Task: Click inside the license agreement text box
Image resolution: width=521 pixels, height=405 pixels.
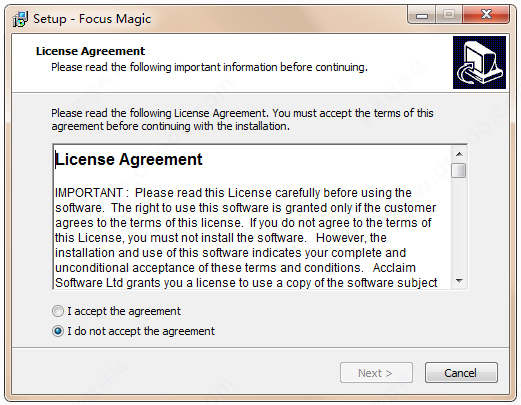Action: (253, 217)
